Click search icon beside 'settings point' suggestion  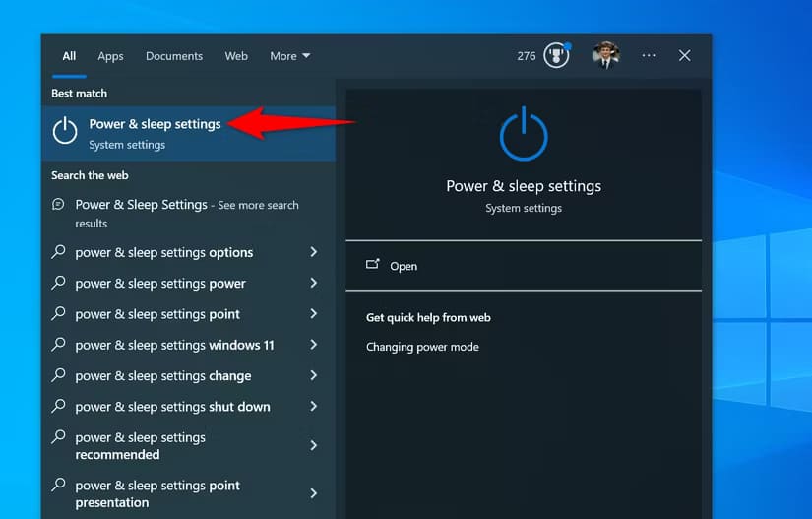[58, 313]
